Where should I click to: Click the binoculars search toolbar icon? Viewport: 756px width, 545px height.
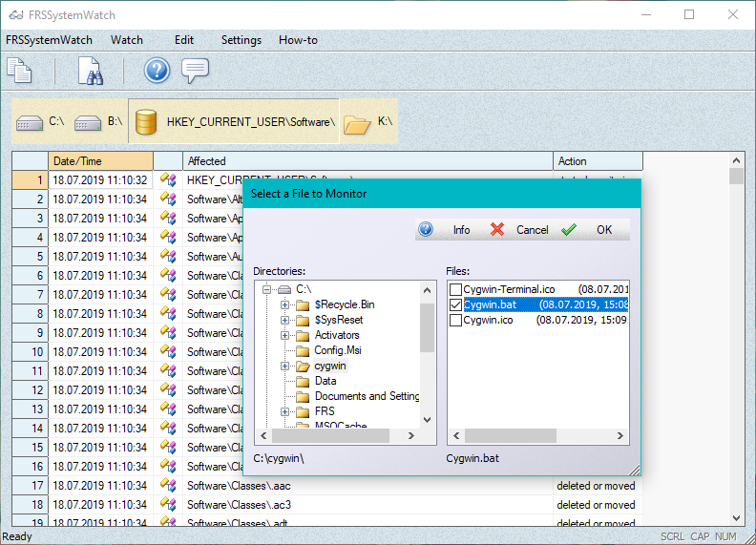(90, 71)
